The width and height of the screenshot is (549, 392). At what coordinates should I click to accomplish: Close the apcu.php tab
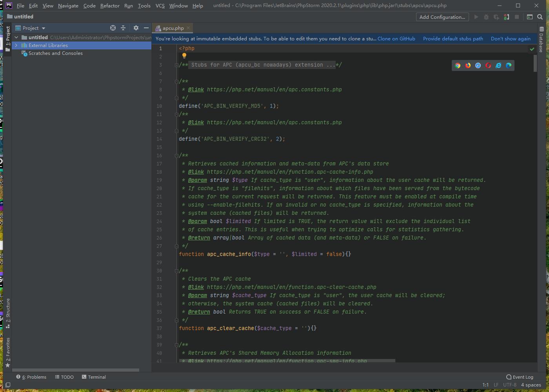point(188,28)
